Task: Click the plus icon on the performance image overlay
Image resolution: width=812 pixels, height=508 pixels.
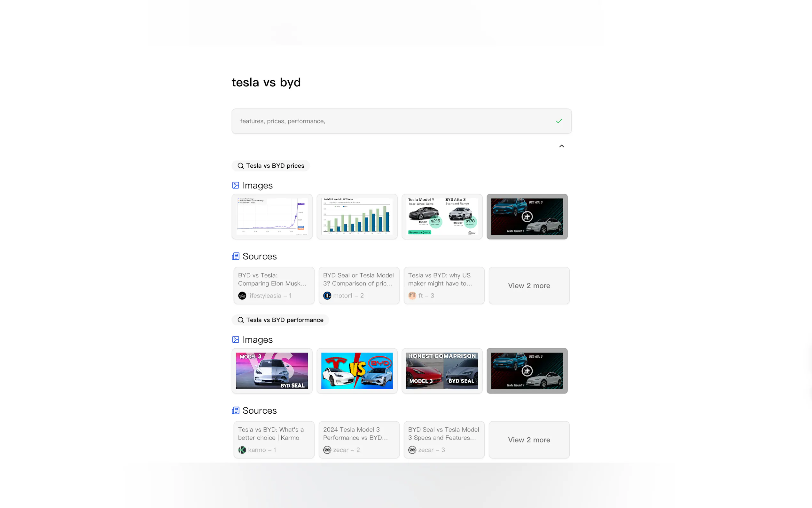Action: pyautogui.click(x=527, y=371)
